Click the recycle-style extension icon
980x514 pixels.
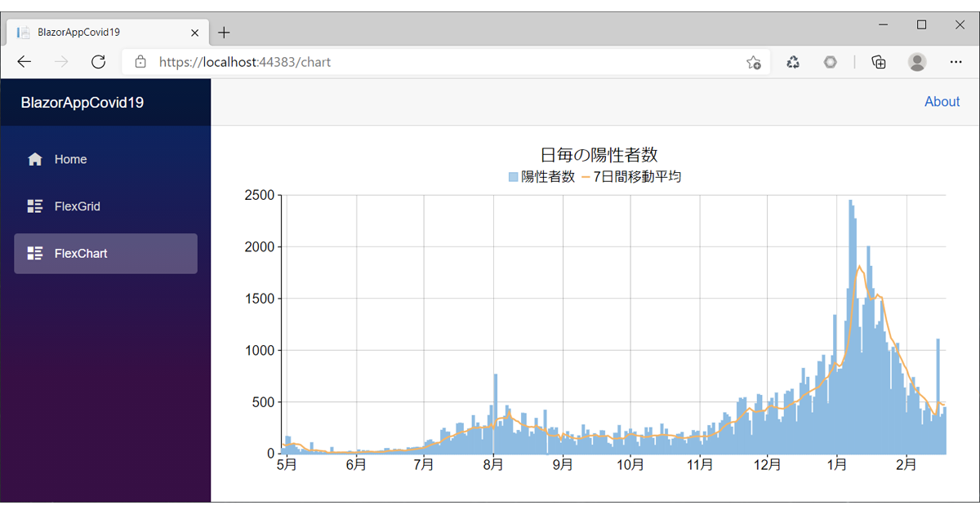792,61
